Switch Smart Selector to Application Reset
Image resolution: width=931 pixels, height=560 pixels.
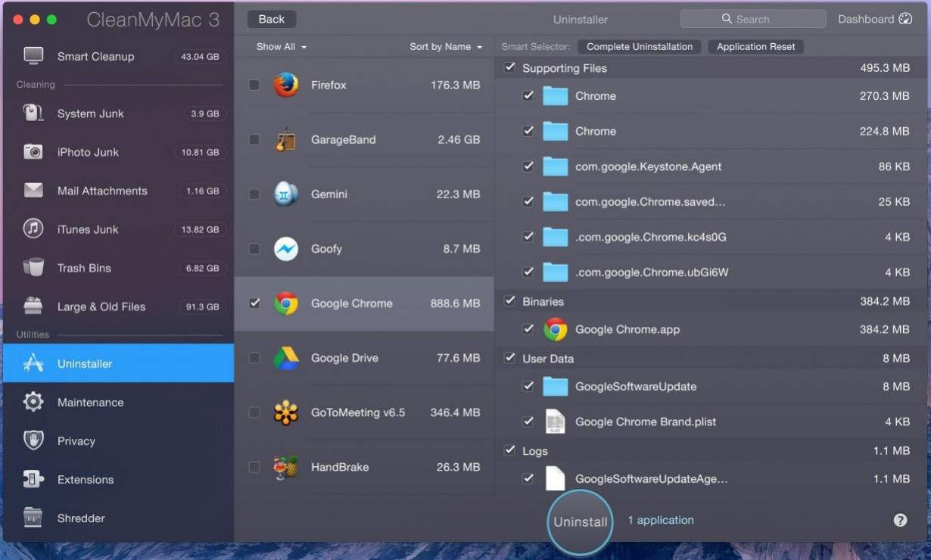pos(755,46)
